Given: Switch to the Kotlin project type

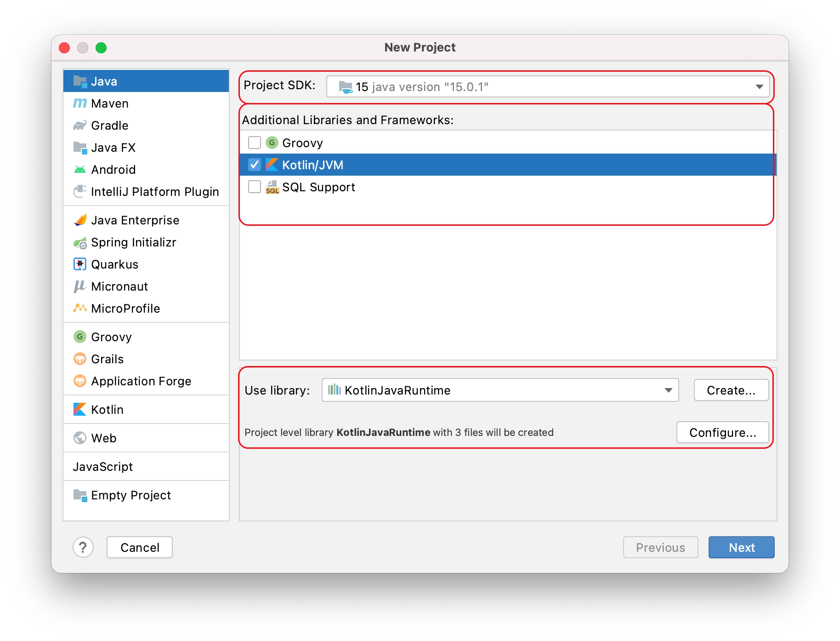Looking at the screenshot, I should tap(146, 409).
